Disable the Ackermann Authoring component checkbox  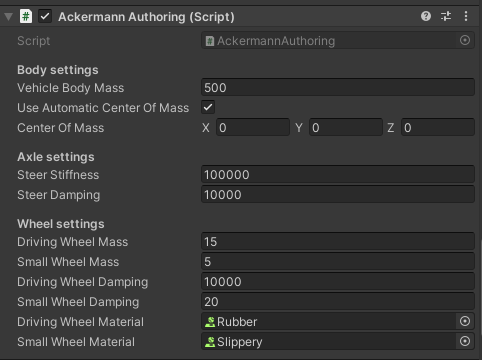pos(45,16)
